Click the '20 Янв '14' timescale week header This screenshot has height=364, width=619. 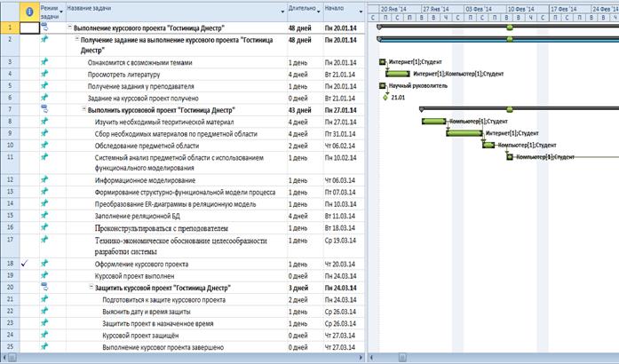(x=400, y=9)
